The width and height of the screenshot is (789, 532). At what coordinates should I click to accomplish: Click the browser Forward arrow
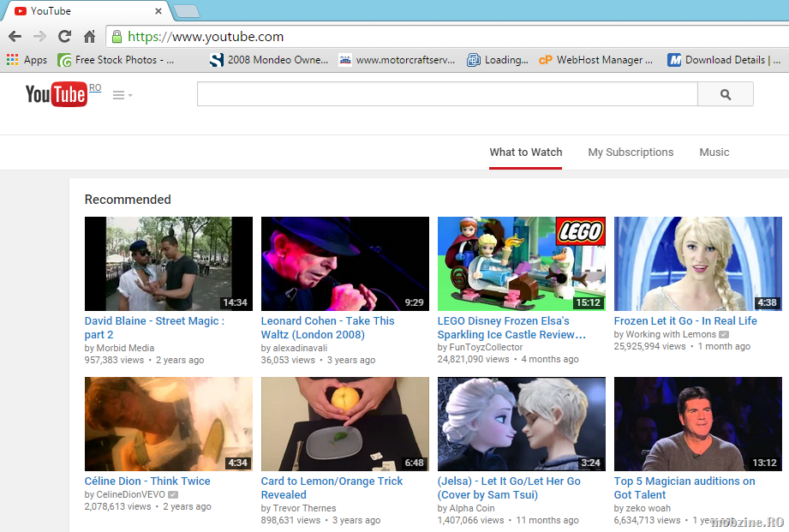click(39, 36)
